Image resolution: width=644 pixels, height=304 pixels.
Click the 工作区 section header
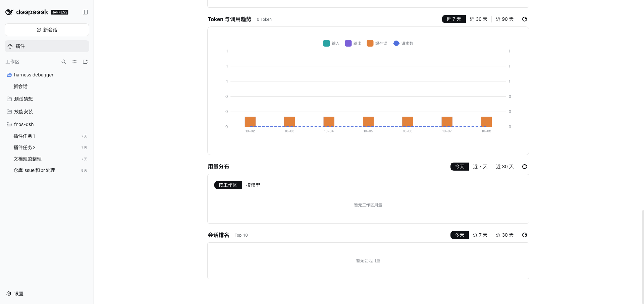click(12, 62)
